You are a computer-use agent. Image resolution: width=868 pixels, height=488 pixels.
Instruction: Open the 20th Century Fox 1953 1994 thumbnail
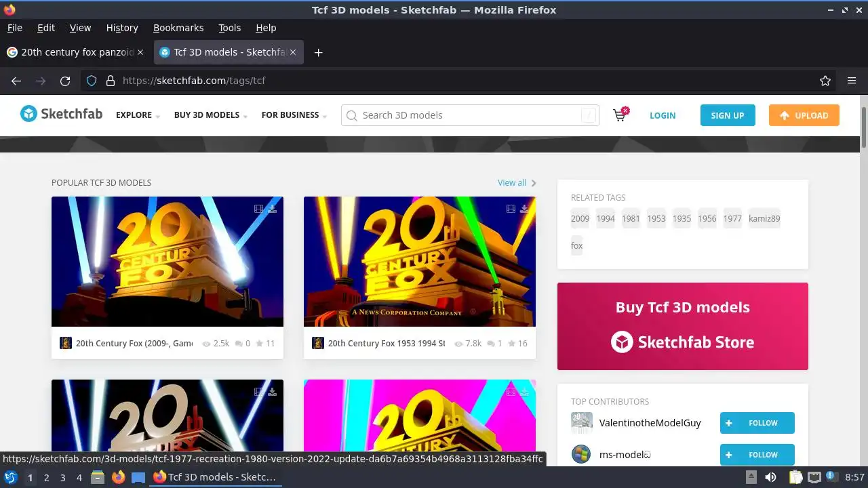[420, 262]
